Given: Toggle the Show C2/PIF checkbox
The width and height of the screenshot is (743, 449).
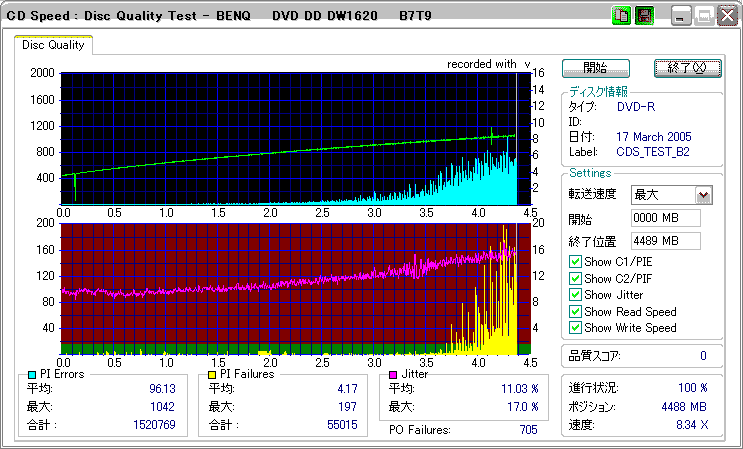Looking at the screenshot, I should [575, 278].
